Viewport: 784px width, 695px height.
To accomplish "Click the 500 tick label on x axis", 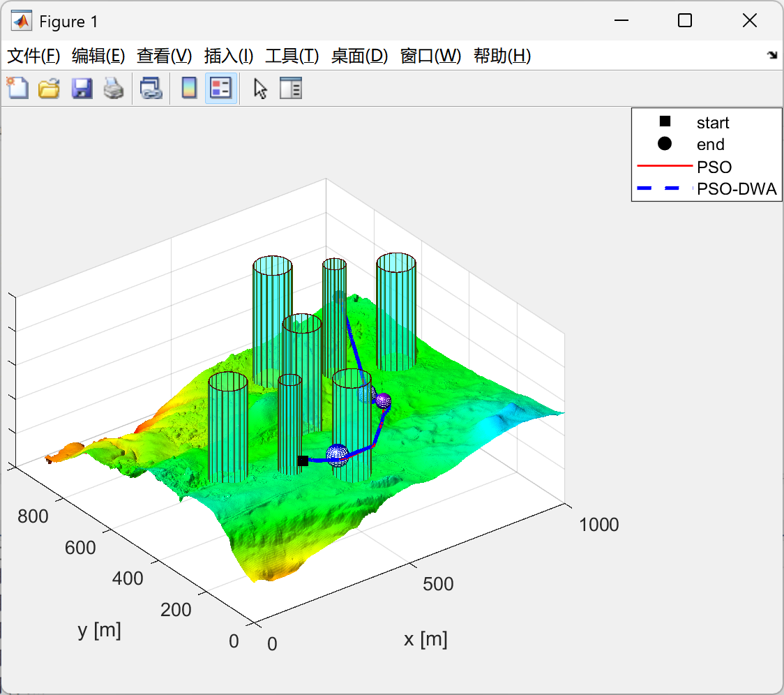I will [x=438, y=584].
